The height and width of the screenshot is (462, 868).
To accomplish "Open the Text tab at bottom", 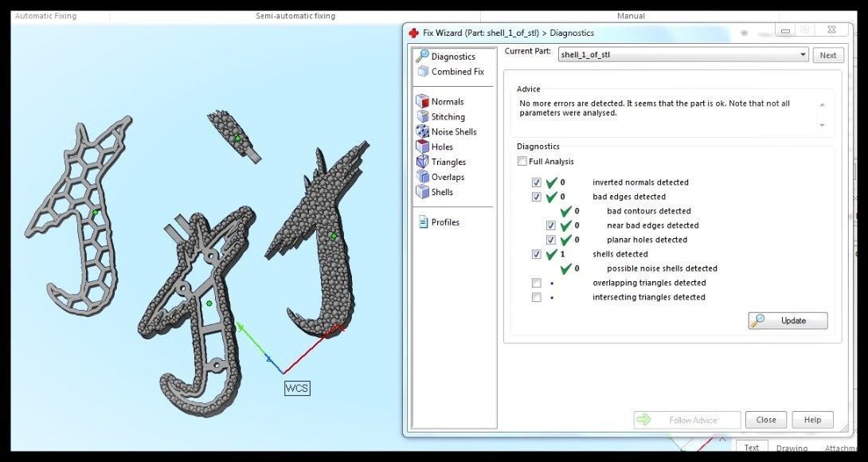I will 751,448.
